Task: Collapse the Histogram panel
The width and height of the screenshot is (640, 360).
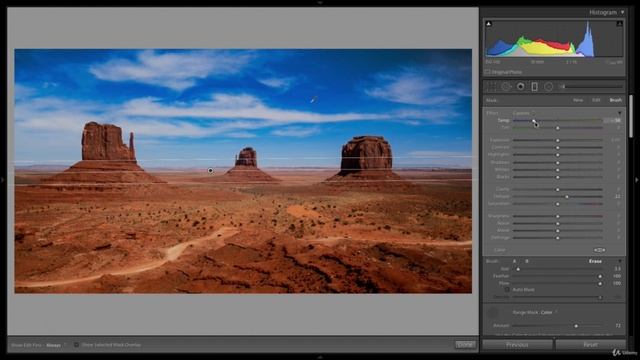Action: [622, 13]
